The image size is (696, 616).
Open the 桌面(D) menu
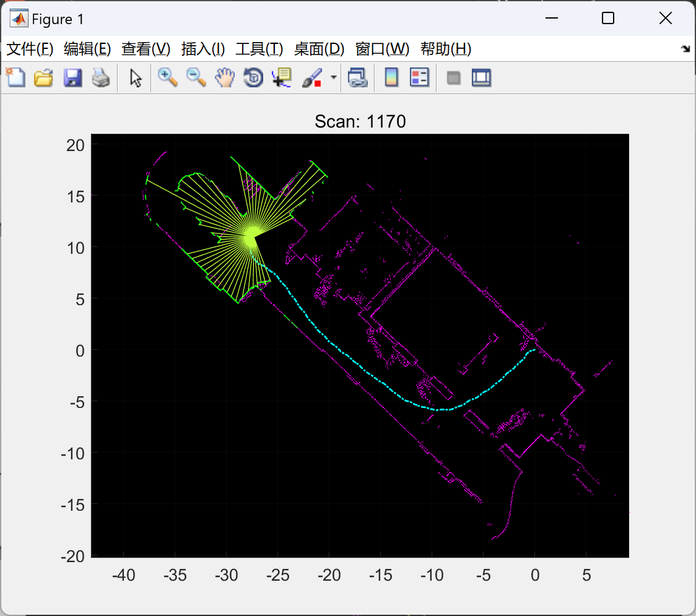click(319, 49)
